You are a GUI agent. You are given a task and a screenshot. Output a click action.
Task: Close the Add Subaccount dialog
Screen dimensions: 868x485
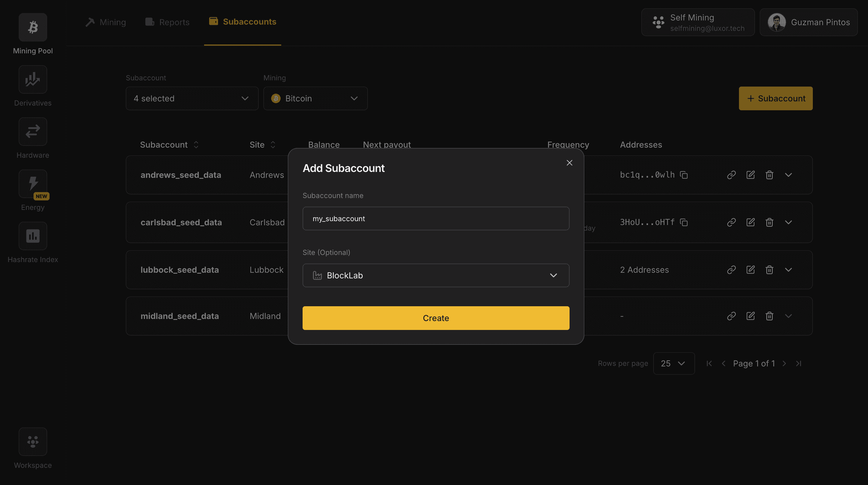click(x=569, y=163)
